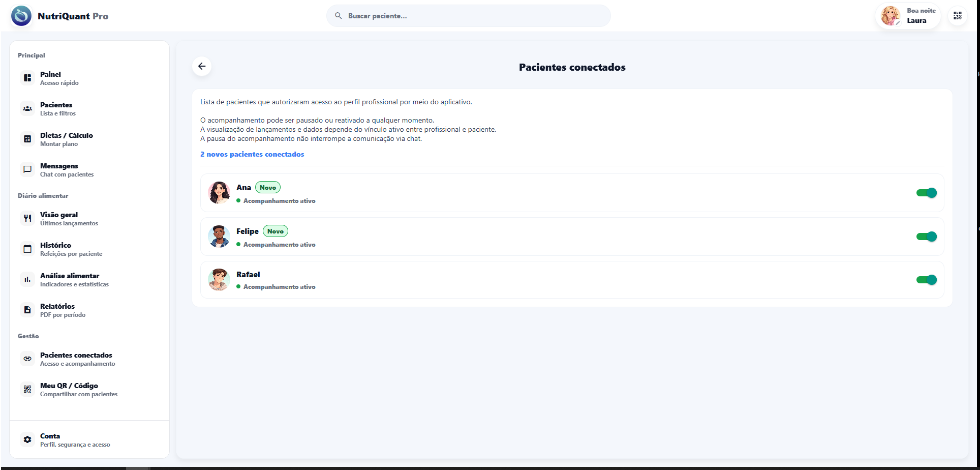Open the QR code icon in header
980x470 pixels.
click(957, 16)
